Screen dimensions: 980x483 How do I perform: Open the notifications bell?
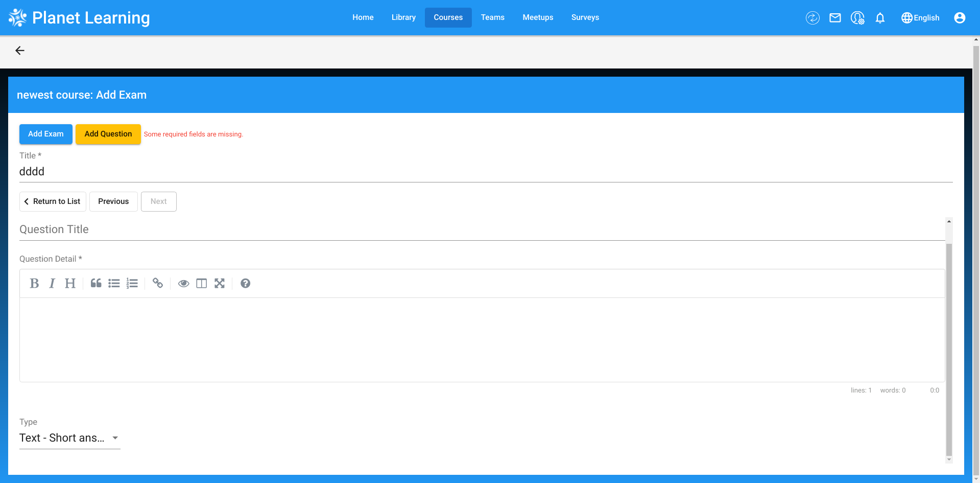880,18
